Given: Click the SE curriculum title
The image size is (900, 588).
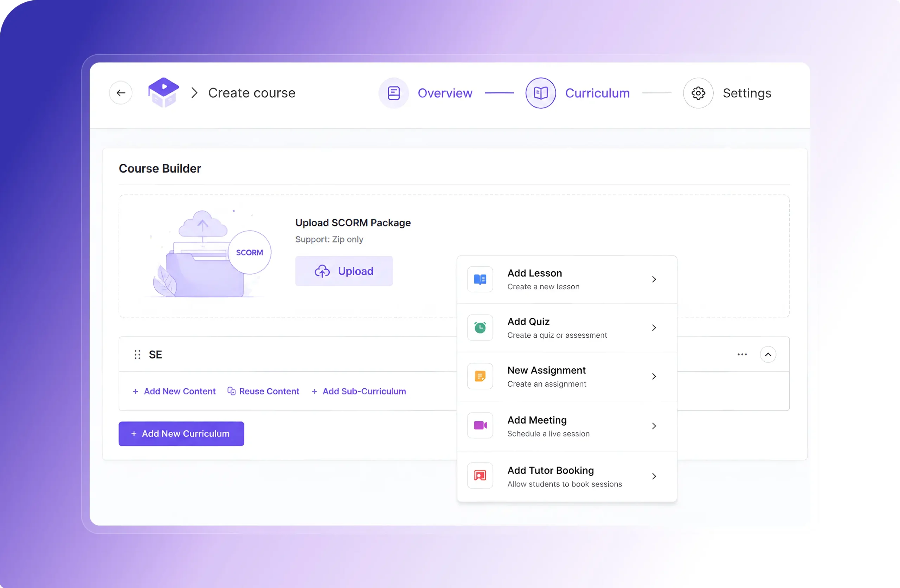Looking at the screenshot, I should (x=155, y=355).
